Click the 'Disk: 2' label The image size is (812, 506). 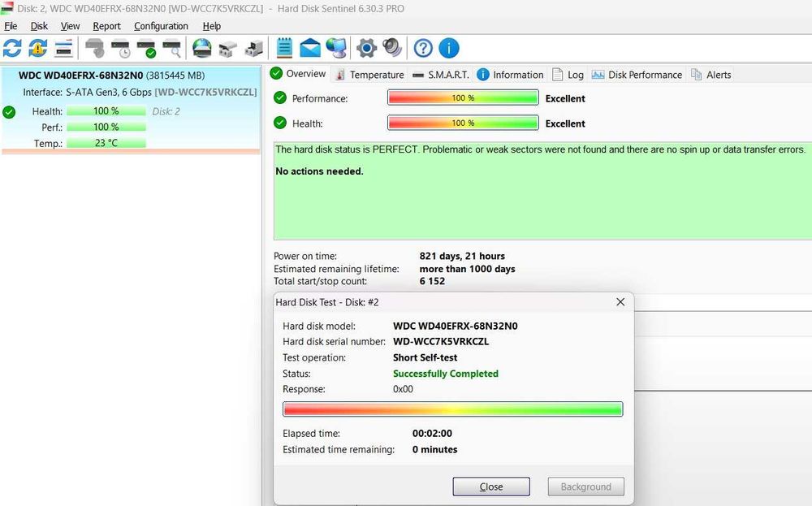166,111
